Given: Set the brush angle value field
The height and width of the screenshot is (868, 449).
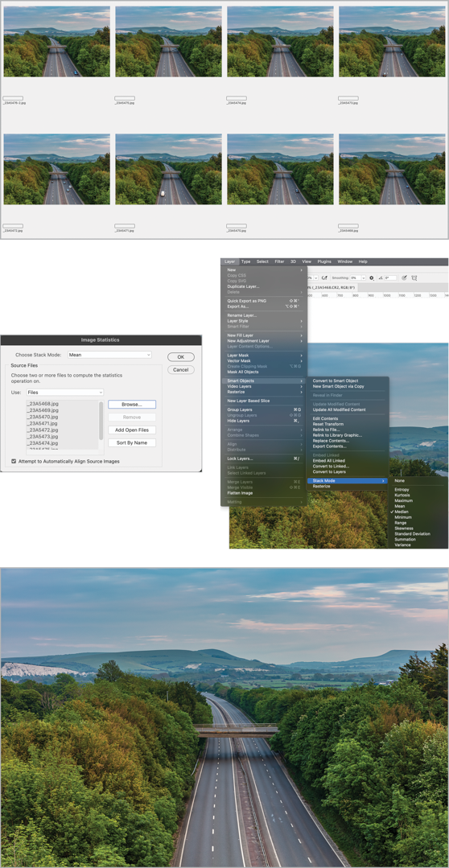Looking at the screenshot, I should [390, 278].
